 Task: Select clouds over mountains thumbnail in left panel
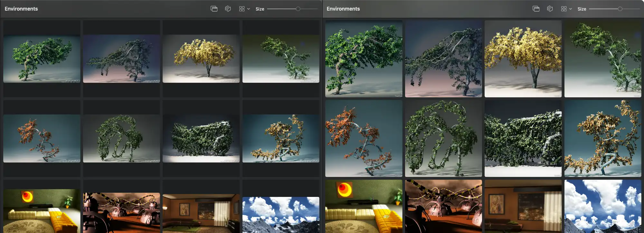tap(281, 215)
